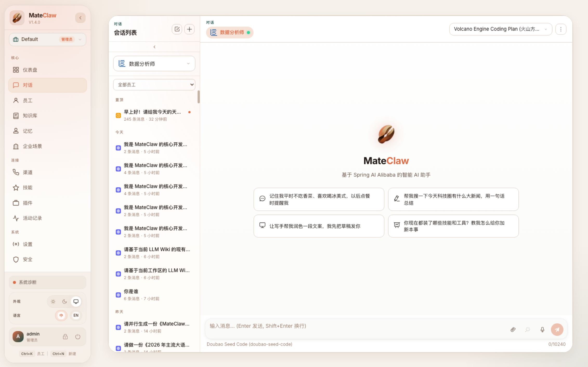Select suggestion 让写手帮我润色一段文案 card
This screenshot has width=588, height=367.
[x=319, y=226]
